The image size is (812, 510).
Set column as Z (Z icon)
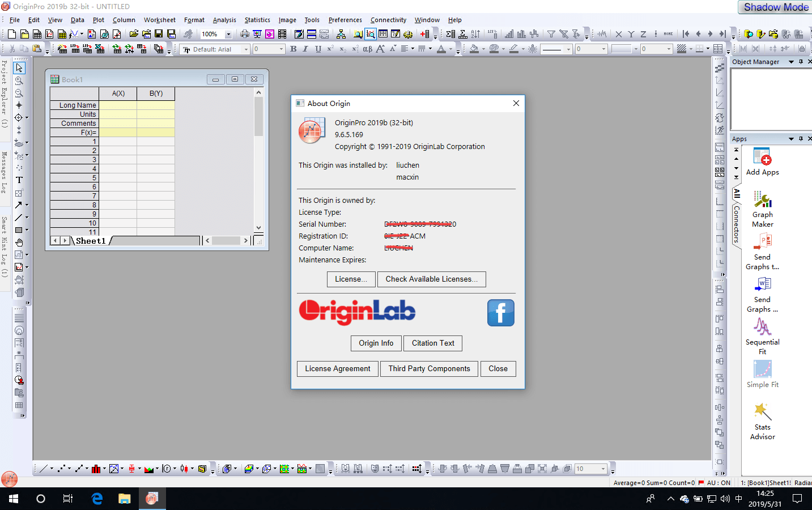[x=643, y=34]
